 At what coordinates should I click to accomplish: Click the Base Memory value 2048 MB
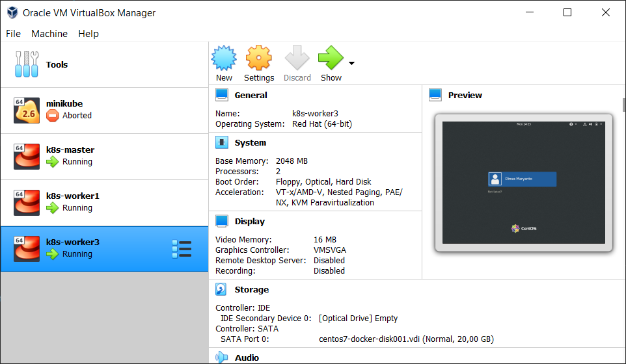click(x=292, y=161)
